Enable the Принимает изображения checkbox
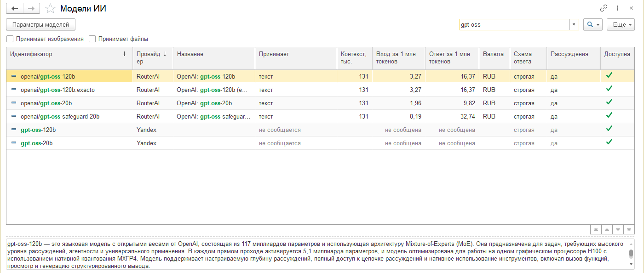 (10, 39)
